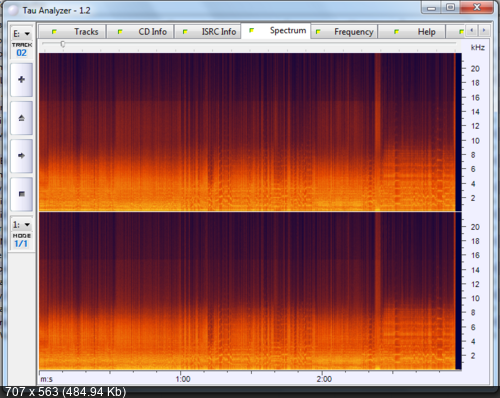The height and width of the screenshot is (398, 500).
Task: Open the channel 1: dropdown
Action: [x=22, y=225]
